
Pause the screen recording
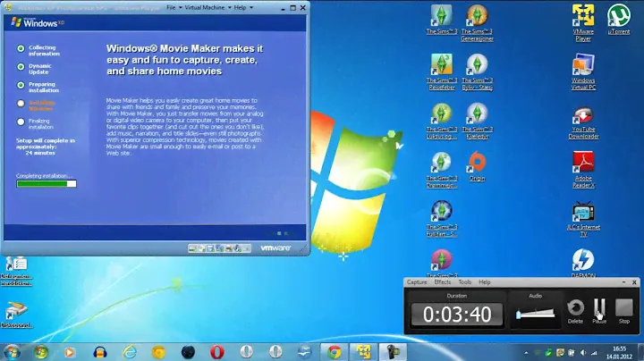point(599,308)
